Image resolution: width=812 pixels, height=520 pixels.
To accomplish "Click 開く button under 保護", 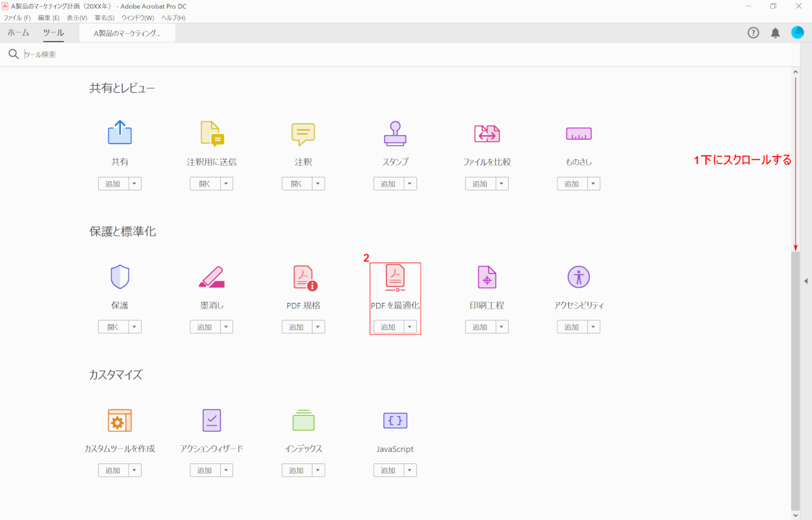I will (x=113, y=327).
